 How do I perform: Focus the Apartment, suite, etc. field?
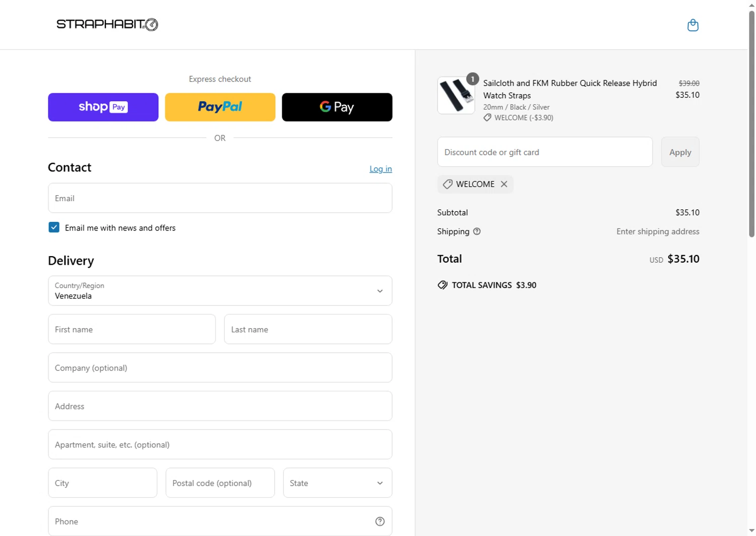tap(220, 444)
